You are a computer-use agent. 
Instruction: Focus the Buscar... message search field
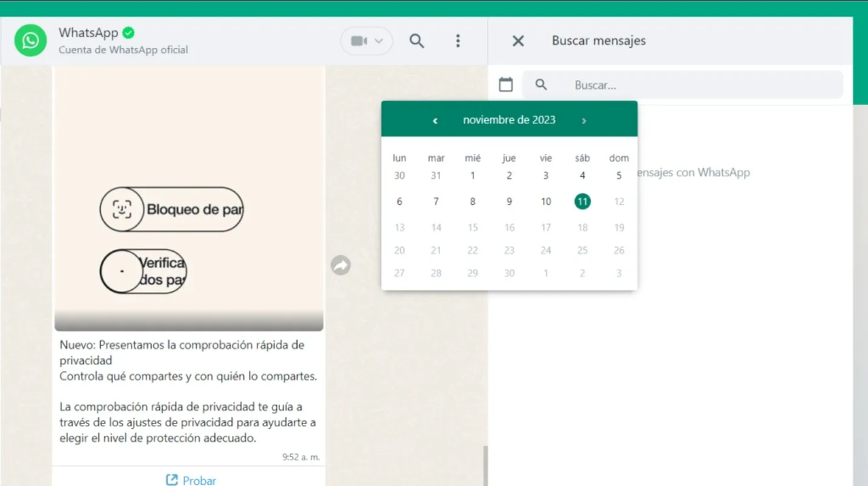coord(683,85)
